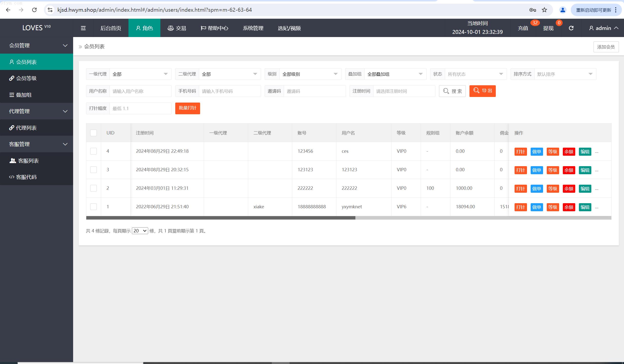This screenshot has width=624, height=364.
Task: Bookmark page using the star icon
Action: click(x=544, y=10)
